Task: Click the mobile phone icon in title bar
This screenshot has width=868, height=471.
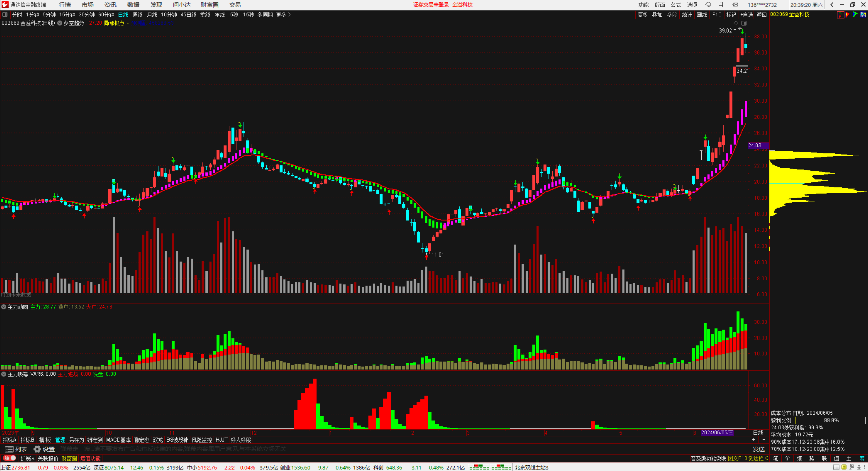Action: point(721,5)
